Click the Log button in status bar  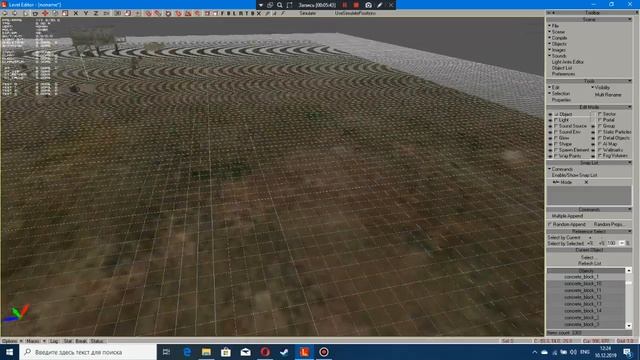[x=54, y=341]
